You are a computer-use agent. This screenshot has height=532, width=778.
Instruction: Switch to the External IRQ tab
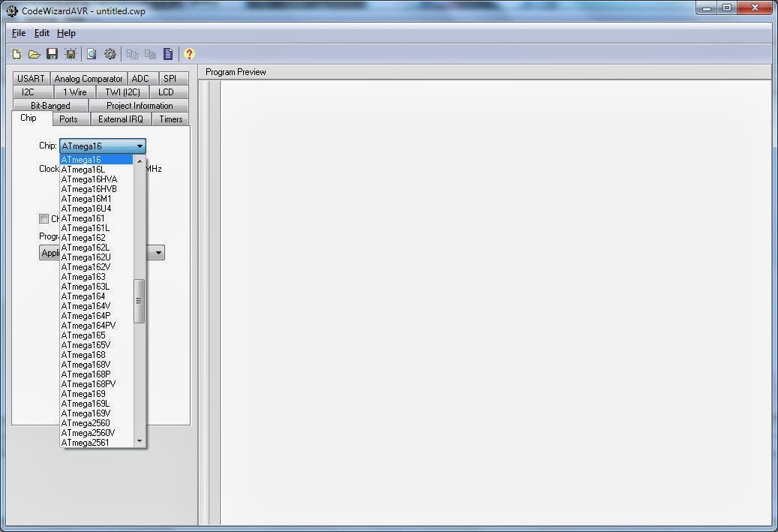[121, 119]
